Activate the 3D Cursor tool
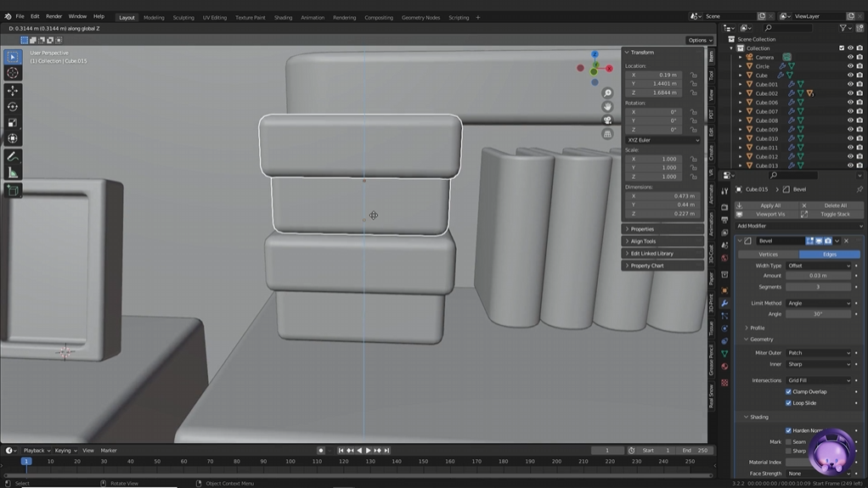868x488 pixels. click(13, 73)
